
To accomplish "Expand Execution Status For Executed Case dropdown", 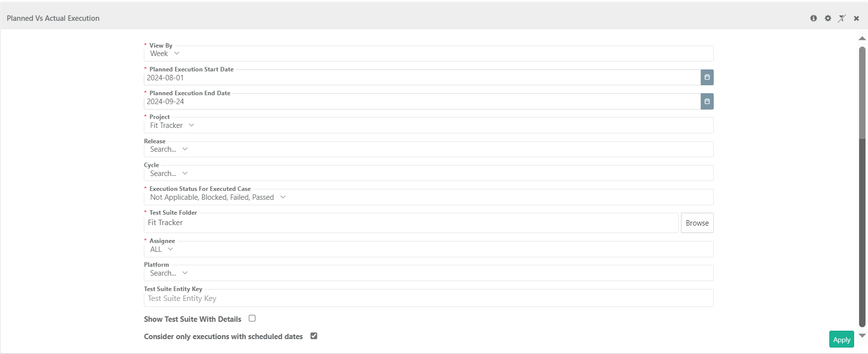I will pos(283,197).
